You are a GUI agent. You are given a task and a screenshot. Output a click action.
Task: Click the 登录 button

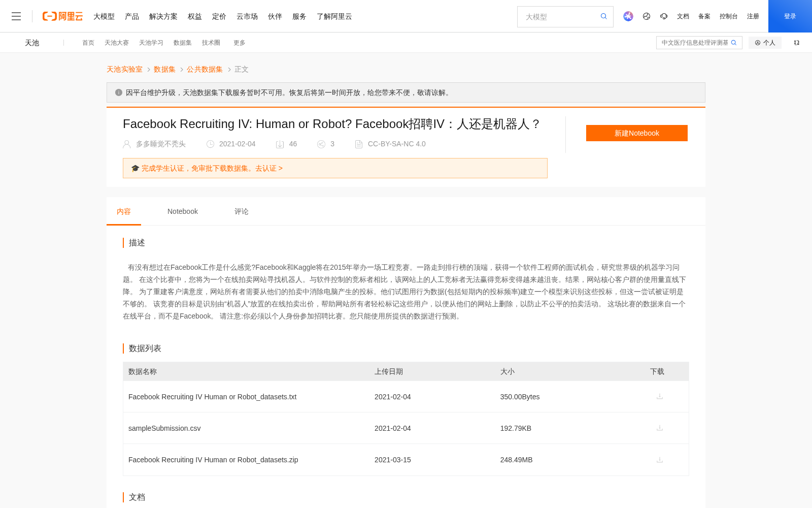790,16
